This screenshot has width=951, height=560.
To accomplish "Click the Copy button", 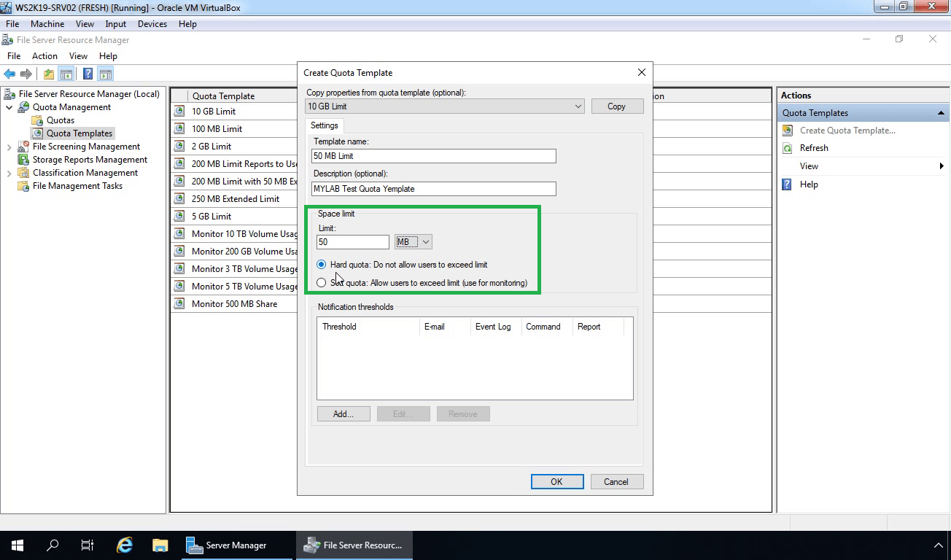I will tap(617, 106).
